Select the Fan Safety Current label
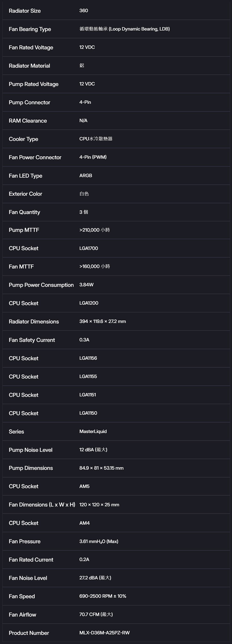Screen dimensions: 232x644 tap(32, 340)
